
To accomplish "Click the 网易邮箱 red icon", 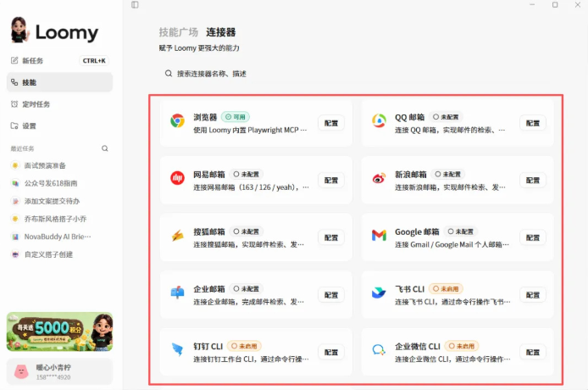I will [x=177, y=178].
